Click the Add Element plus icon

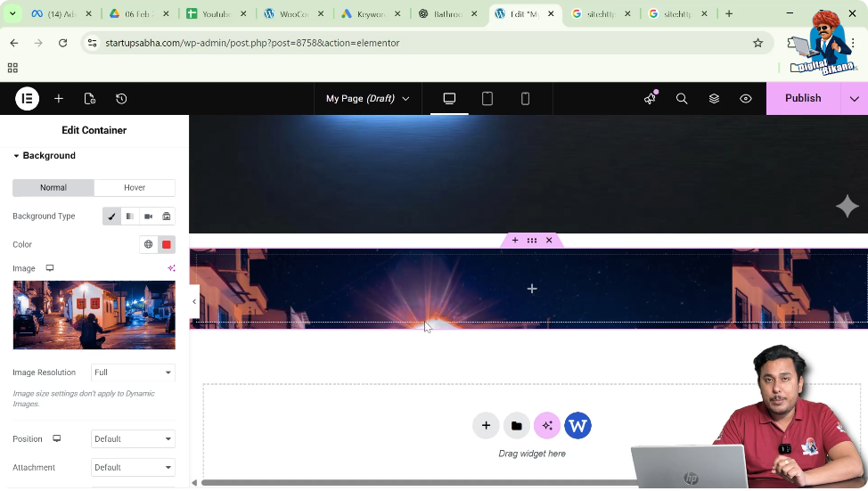[x=59, y=99]
